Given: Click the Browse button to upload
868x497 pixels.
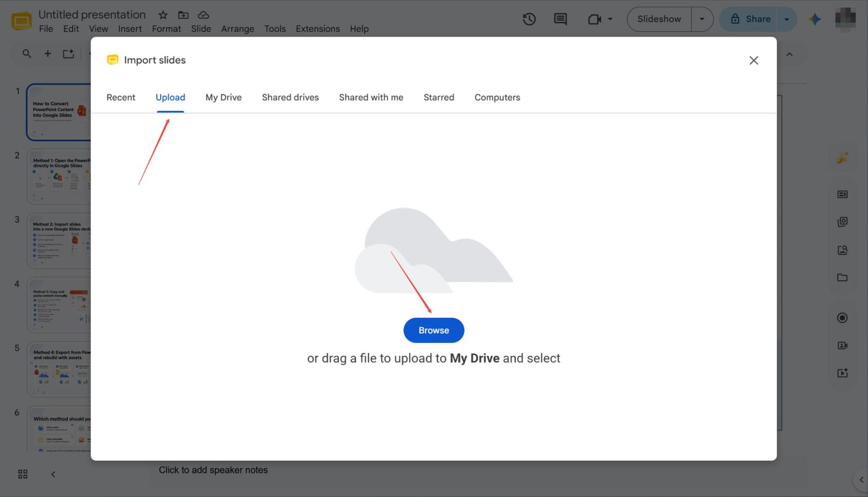Looking at the screenshot, I should [433, 330].
